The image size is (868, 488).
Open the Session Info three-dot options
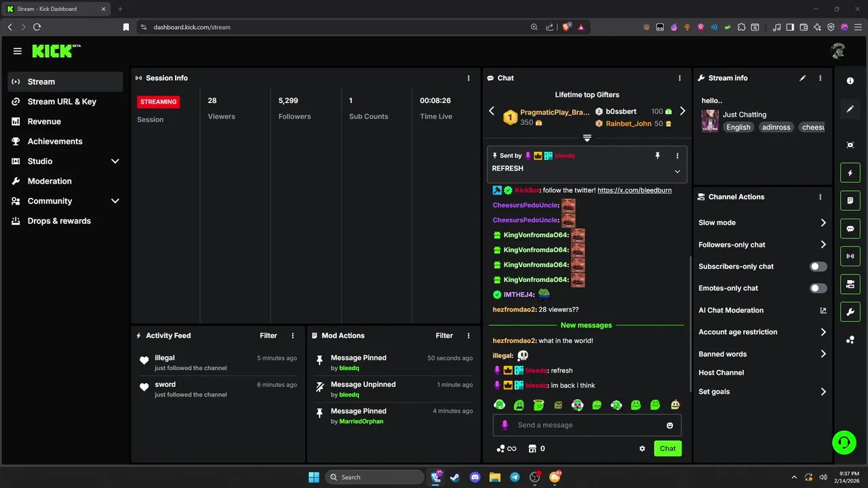click(469, 78)
